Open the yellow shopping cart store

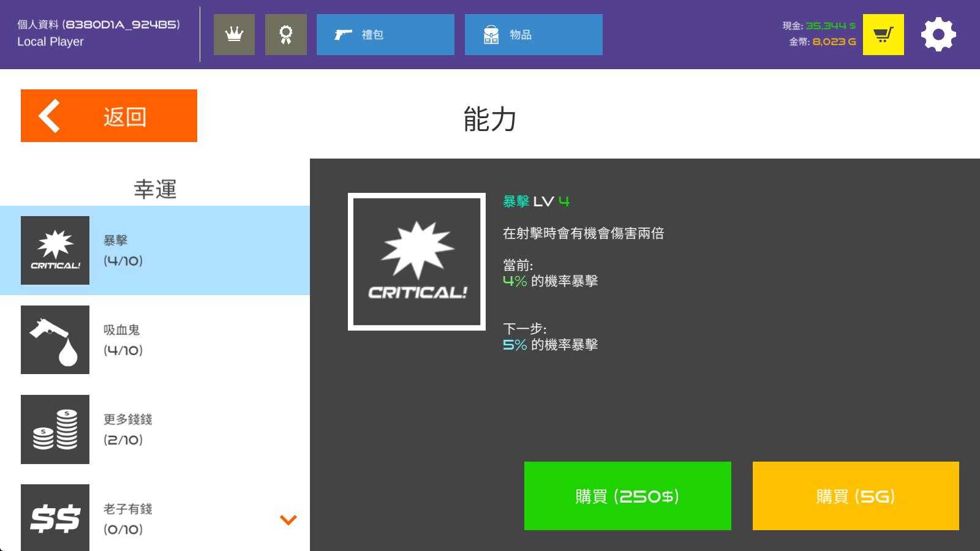click(x=883, y=35)
